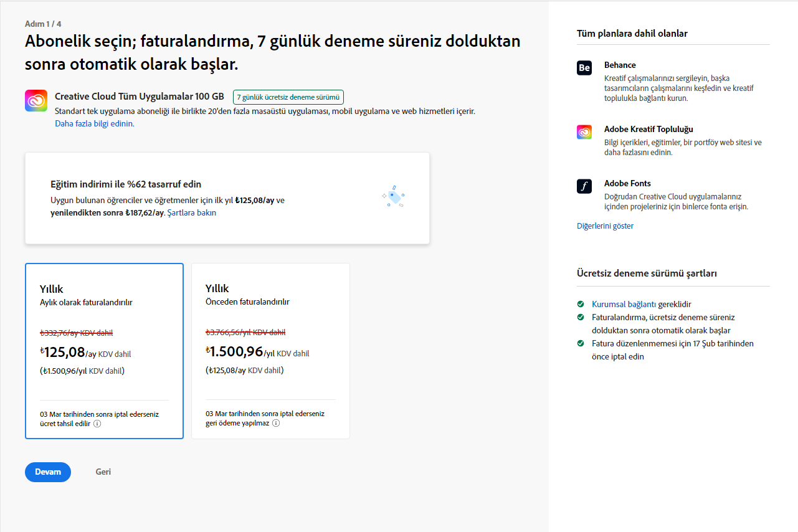Click the '(₺1.500,96/yıl KDV dahil)' note
This screenshot has height=532, width=798.
point(82,371)
